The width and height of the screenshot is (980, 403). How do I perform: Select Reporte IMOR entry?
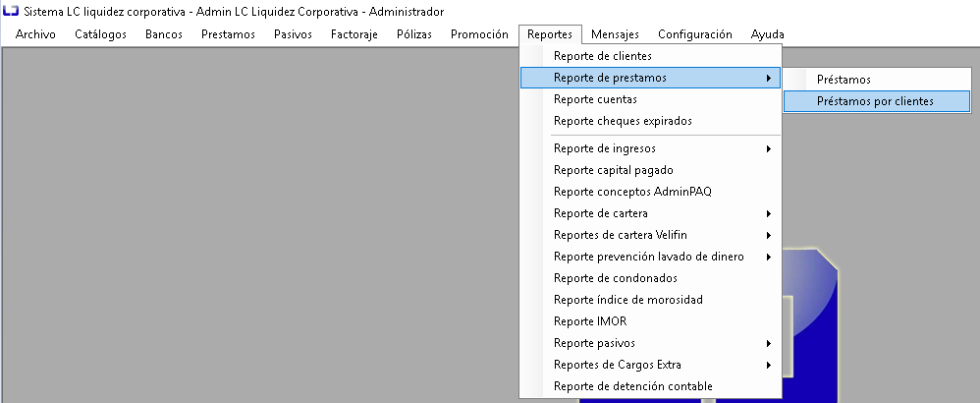651,321
